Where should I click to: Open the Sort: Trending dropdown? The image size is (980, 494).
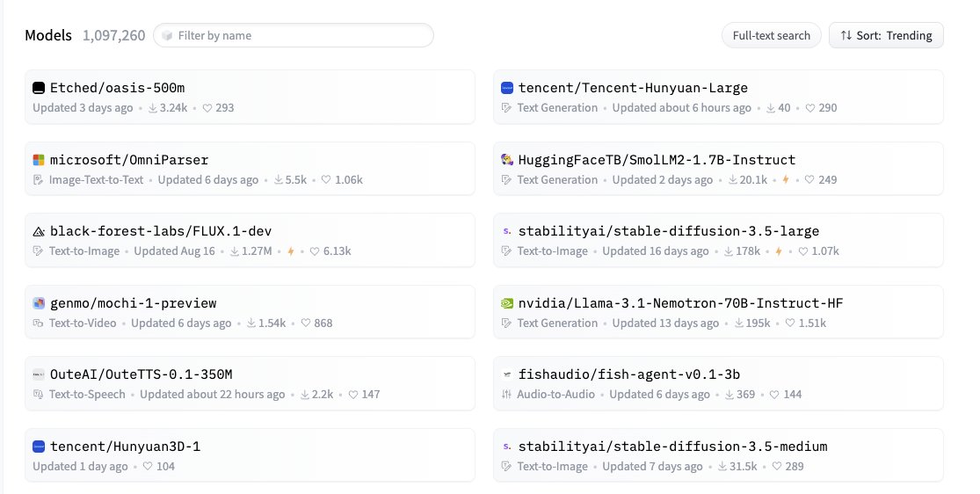886,36
